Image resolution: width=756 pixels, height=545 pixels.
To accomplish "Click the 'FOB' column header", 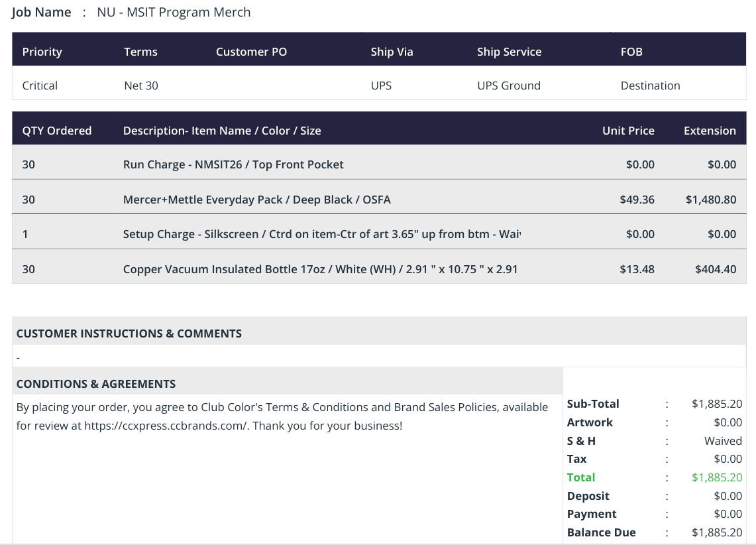I will pos(631,52).
